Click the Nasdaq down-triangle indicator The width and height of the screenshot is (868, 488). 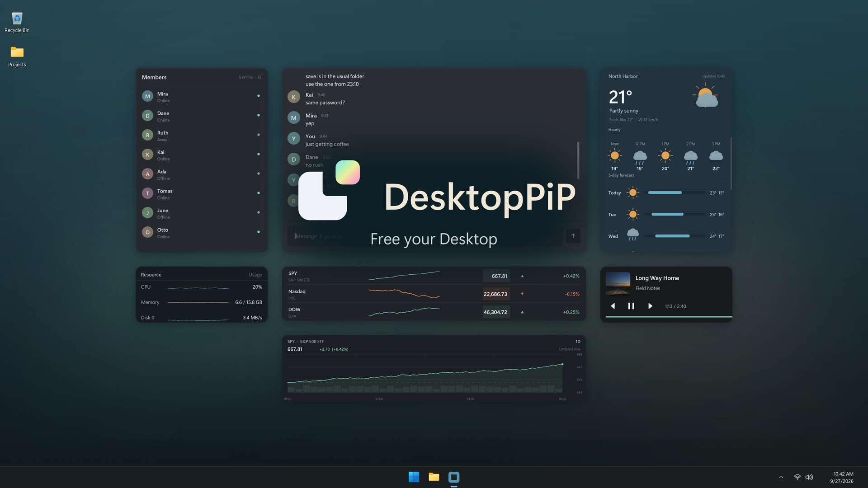[522, 294]
